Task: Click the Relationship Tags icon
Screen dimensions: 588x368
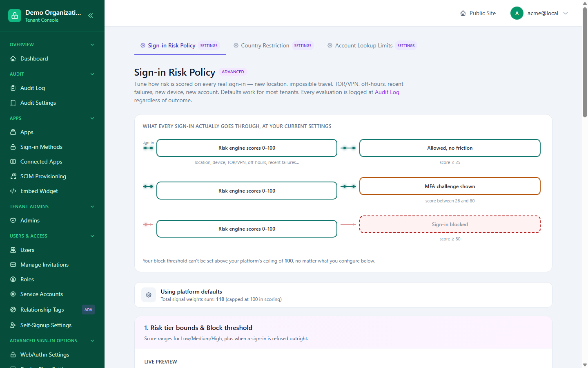Action: pyautogui.click(x=13, y=310)
